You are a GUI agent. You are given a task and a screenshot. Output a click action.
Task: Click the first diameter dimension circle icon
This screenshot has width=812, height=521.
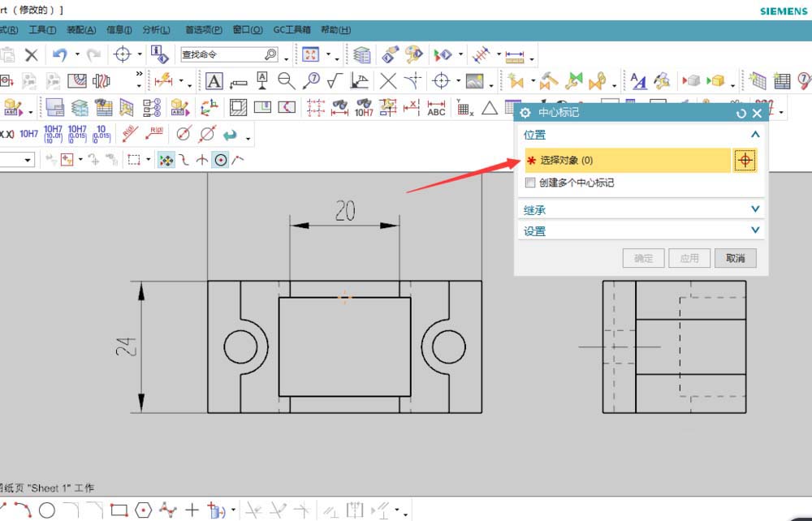tap(184, 133)
